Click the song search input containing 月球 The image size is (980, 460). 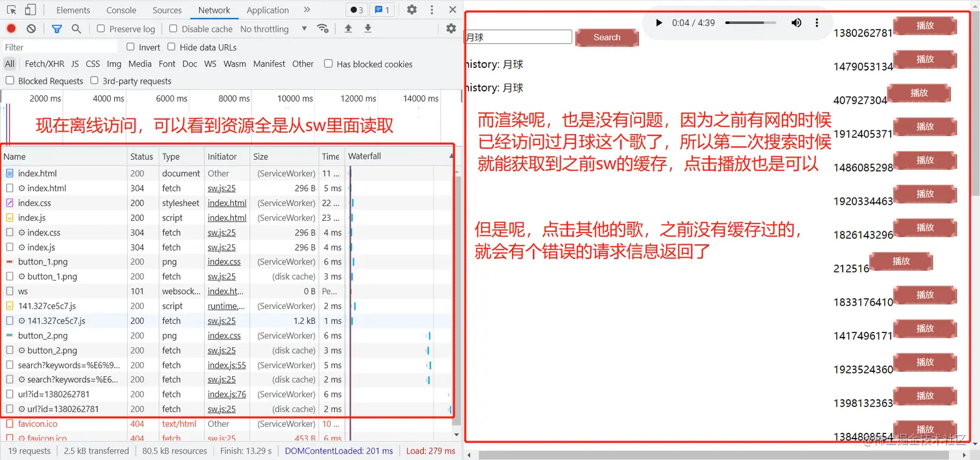[519, 38]
